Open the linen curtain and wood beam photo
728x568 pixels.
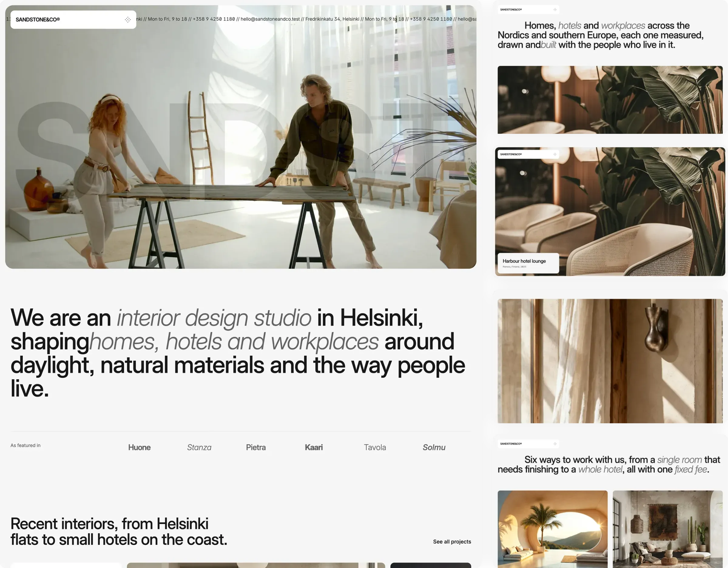pyautogui.click(x=610, y=361)
